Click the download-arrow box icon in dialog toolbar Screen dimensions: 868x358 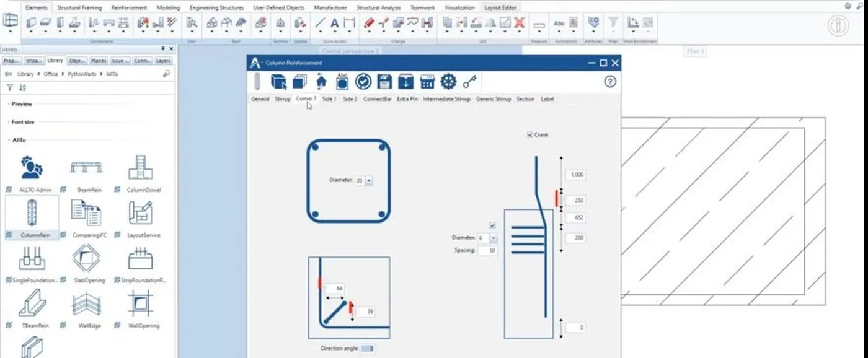(x=405, y=82)
